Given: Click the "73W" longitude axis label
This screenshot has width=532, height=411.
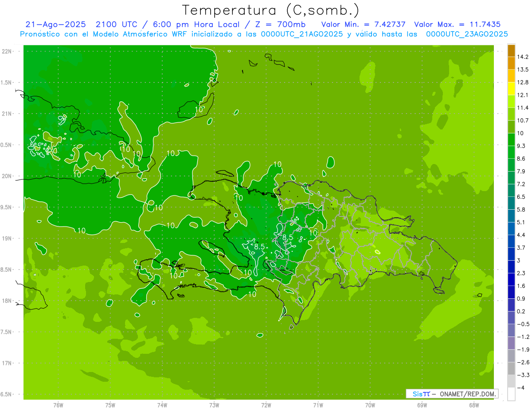Looking at the screenshot, I should (x=214, y=405).
